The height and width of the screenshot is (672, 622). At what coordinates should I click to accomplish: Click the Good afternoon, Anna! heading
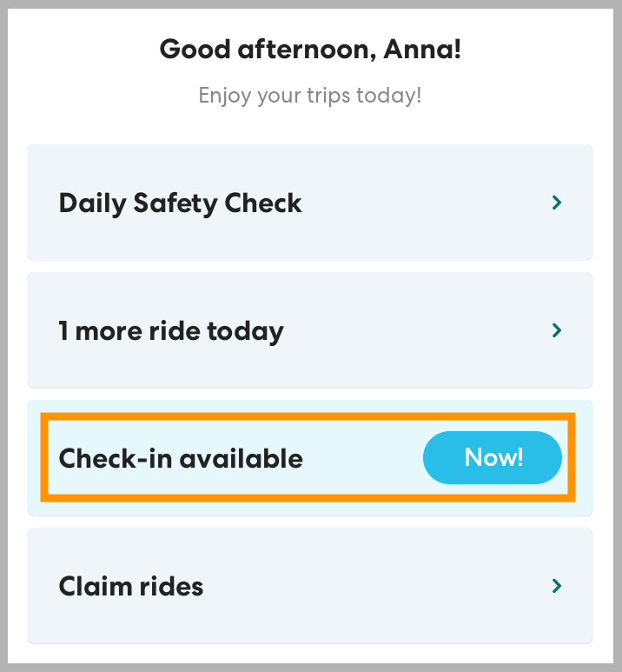pyautogui.click(x=310, y=50)
